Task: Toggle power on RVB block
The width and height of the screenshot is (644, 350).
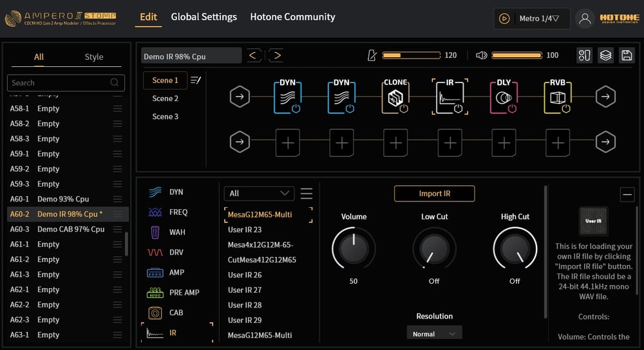Action: (x=566, y=109)
